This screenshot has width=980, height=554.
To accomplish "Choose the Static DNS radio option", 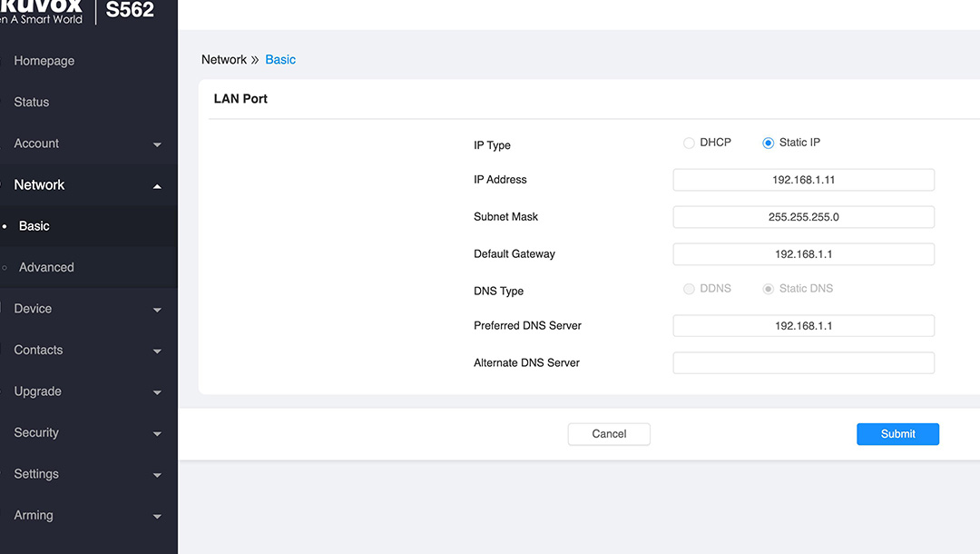I will pos(769,289).
